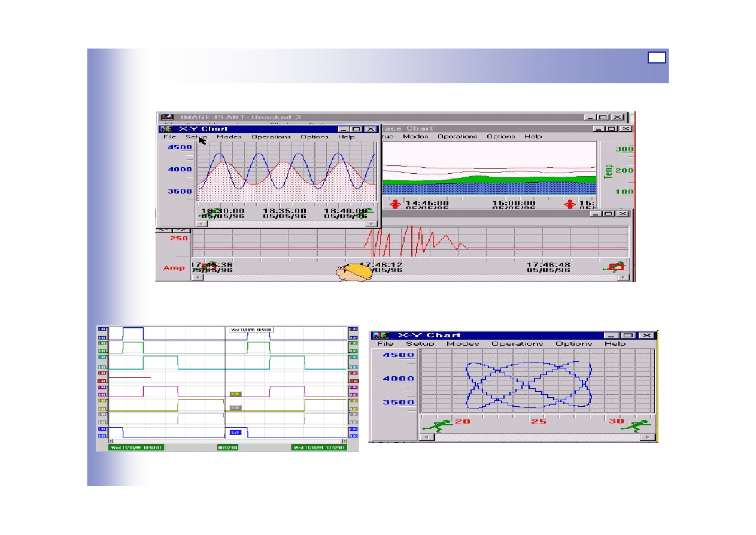Click left scroll arrow of the digital trend chart
Viewport: 756px width, 535px height.
[x=111, y=441]
